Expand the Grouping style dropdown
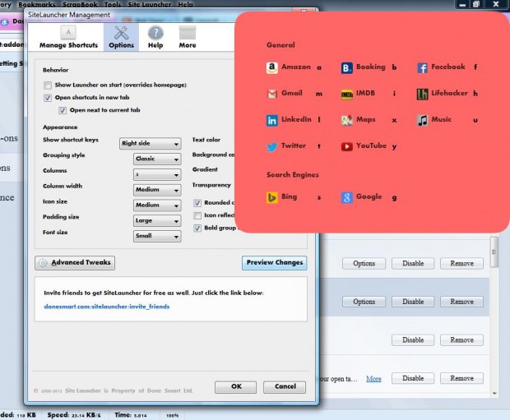The width and height of the screenshot is (510, 420). 157,159
